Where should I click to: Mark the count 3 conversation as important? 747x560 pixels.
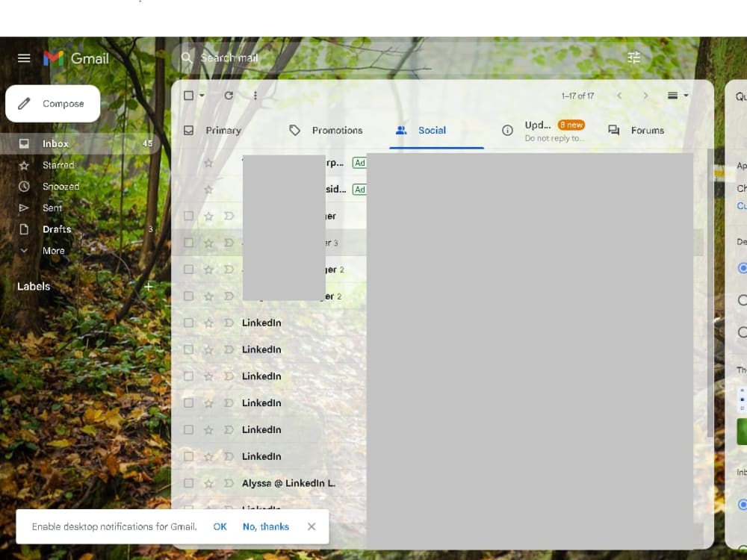tap(229, 243)
